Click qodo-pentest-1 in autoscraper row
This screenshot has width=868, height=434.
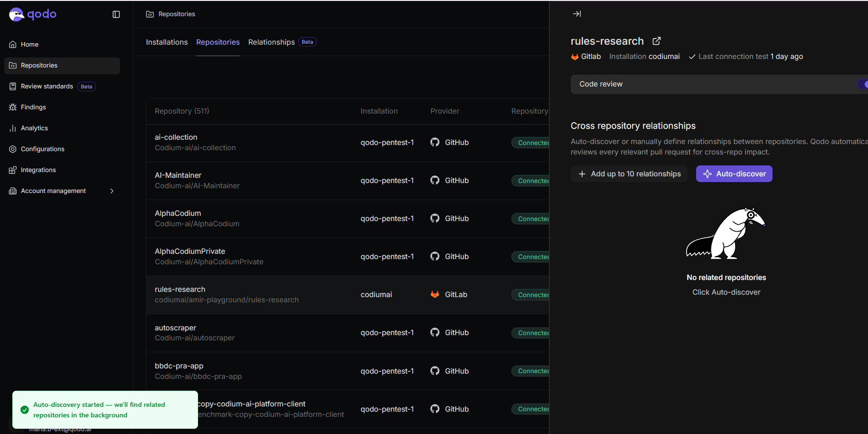click(x=387, y=333)
